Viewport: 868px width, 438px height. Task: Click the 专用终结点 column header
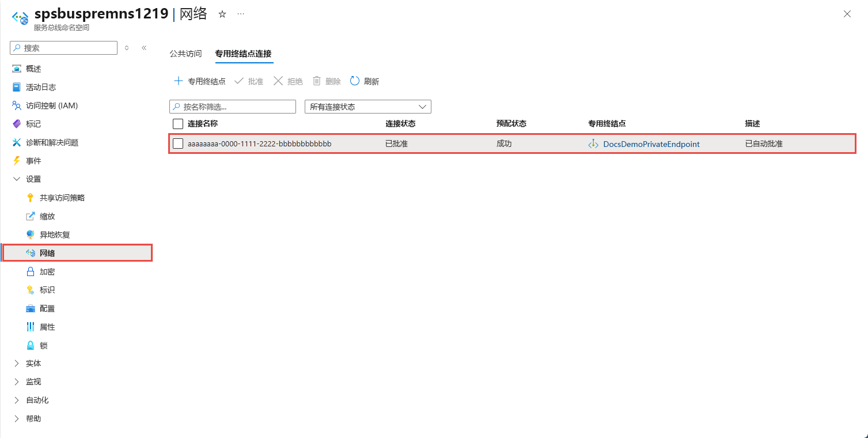(x=607, y=123)
